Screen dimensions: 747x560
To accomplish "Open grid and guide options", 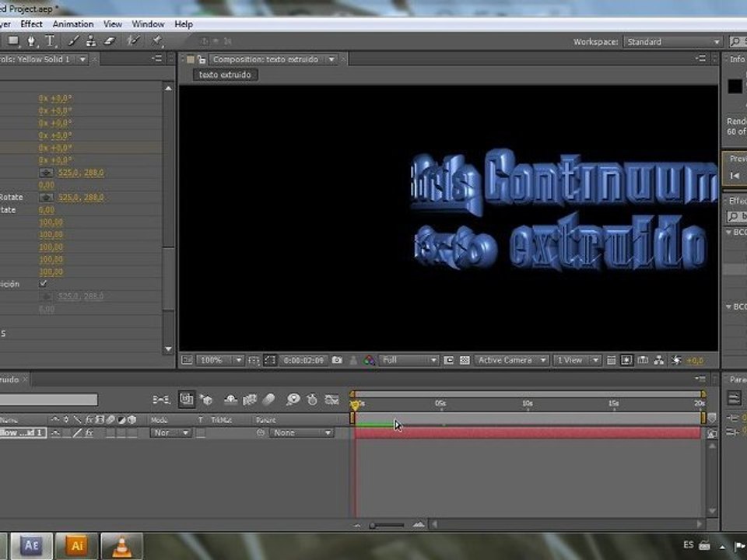I will coord(254,360).
